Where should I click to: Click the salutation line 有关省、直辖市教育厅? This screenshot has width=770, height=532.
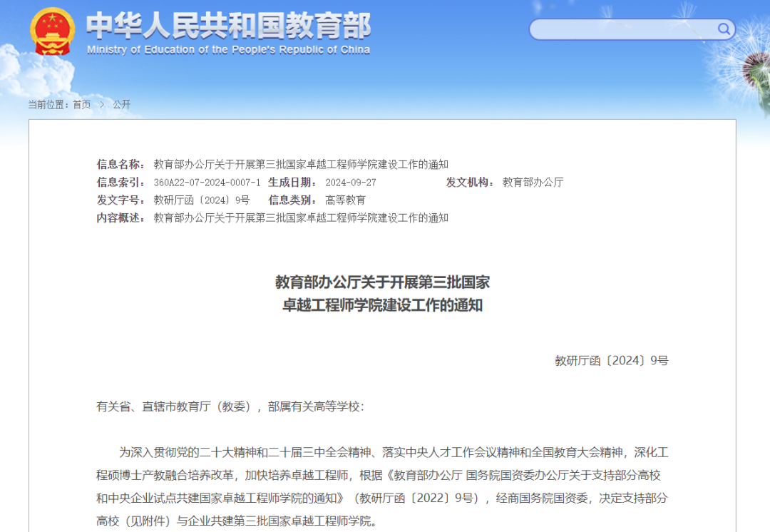[230, 406]
